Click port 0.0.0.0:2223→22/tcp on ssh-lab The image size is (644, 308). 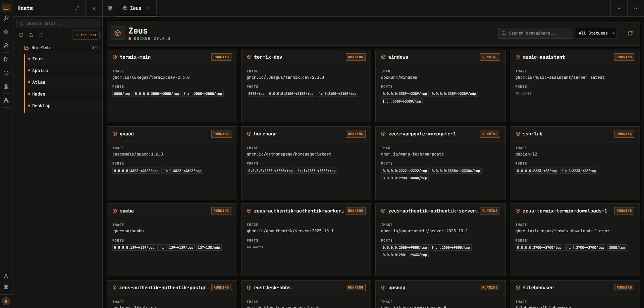pos(537,171)
